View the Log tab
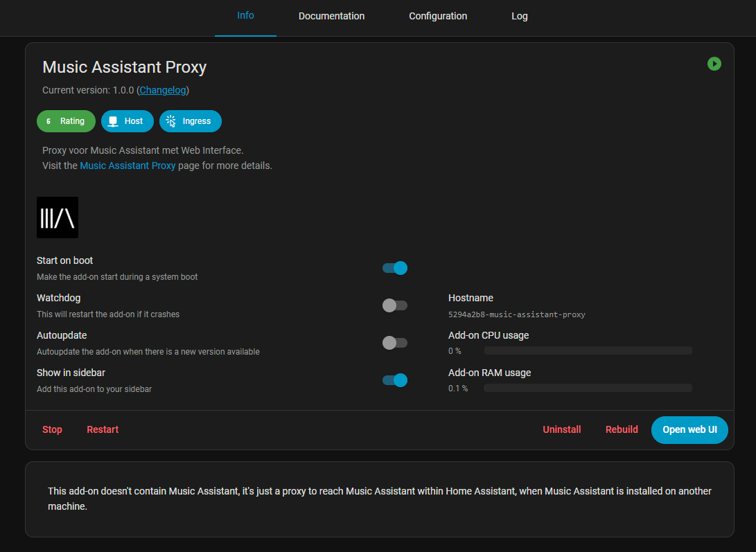Image resolution: width=756 pixels, height=552 pixels. pos(519,16)
